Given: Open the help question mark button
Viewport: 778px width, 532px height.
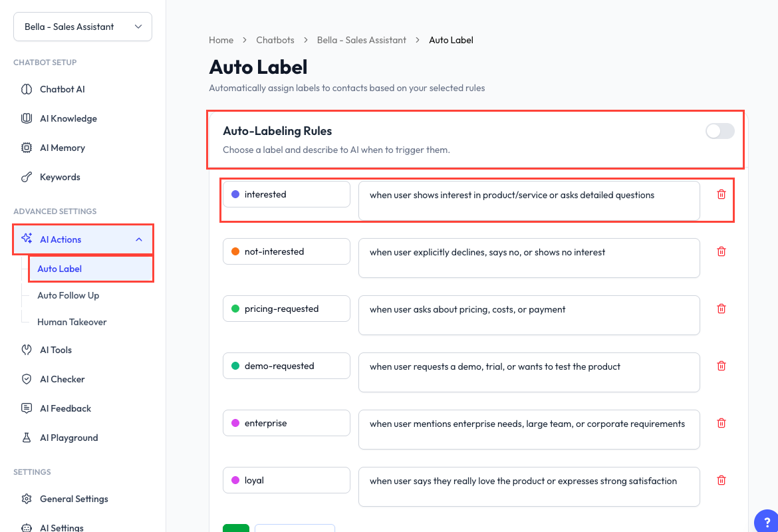Looking at the screenshot, I should (767, 521).
